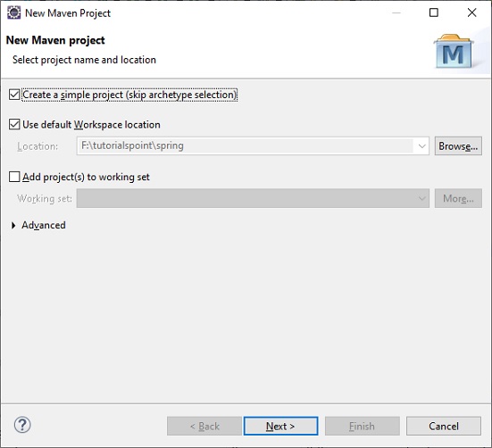The image size is (492, 448).
Task: Uncheck Create a simple project checkbox
Action: point(14,95)
